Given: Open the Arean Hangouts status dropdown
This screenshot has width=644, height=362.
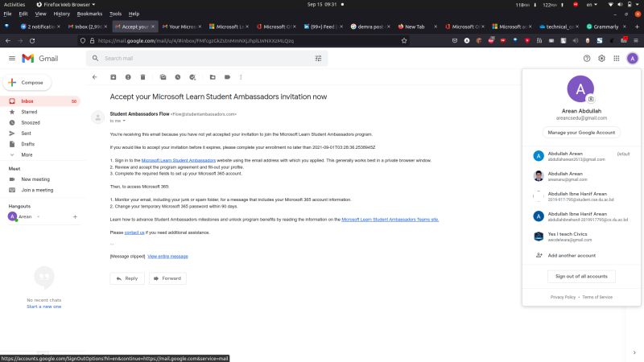Looking at the screenshot, I should click(39, 216).
